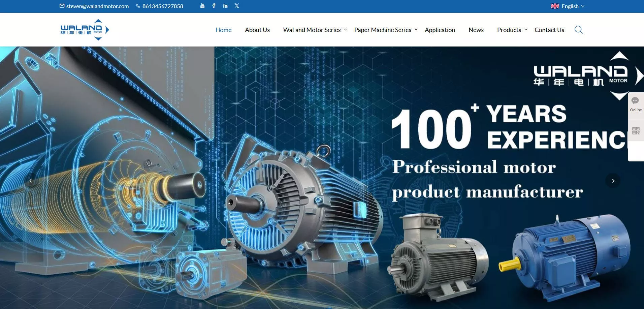
Task: Open the About Us page
Action: 257,30
